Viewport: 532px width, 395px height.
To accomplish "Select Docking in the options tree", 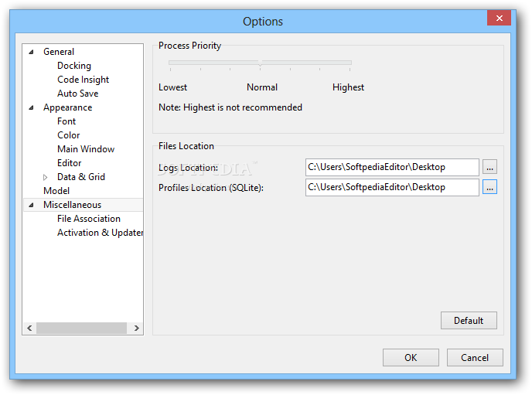I will 74,66.
